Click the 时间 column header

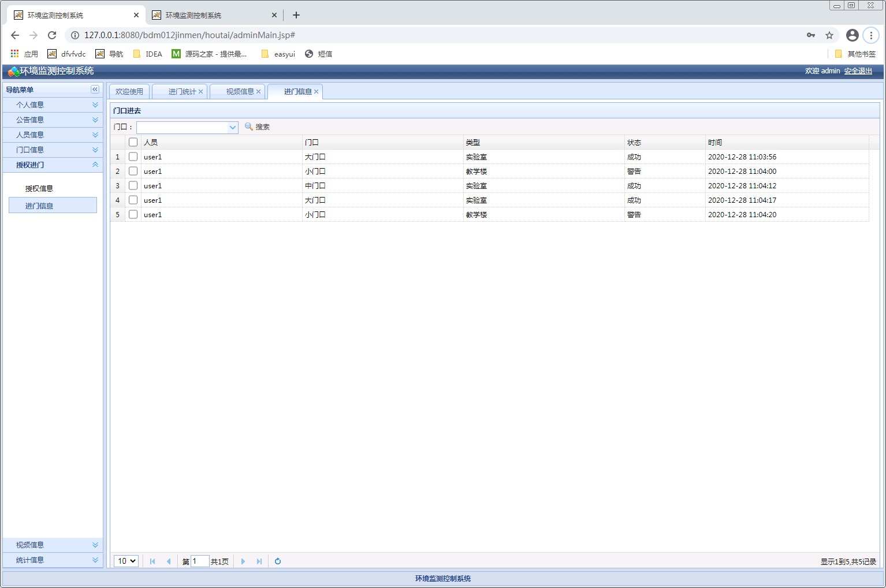pyautogui.click(x=787, y=142)
